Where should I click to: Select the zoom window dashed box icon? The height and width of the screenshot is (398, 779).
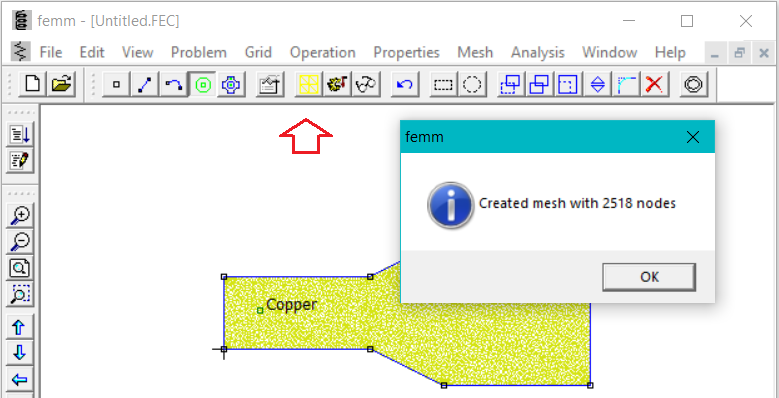click(x=20, y=294)
